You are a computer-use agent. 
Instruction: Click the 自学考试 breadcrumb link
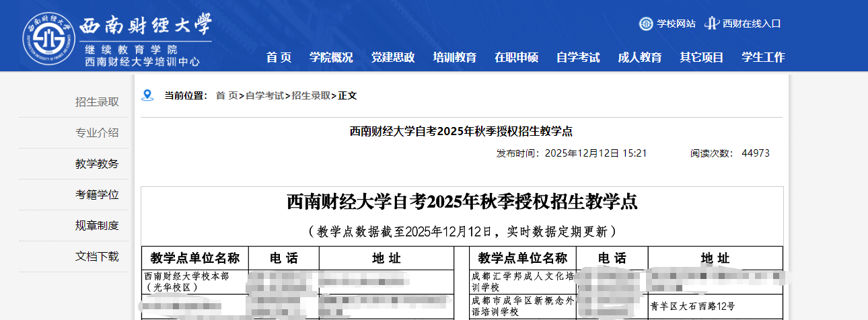264,96
